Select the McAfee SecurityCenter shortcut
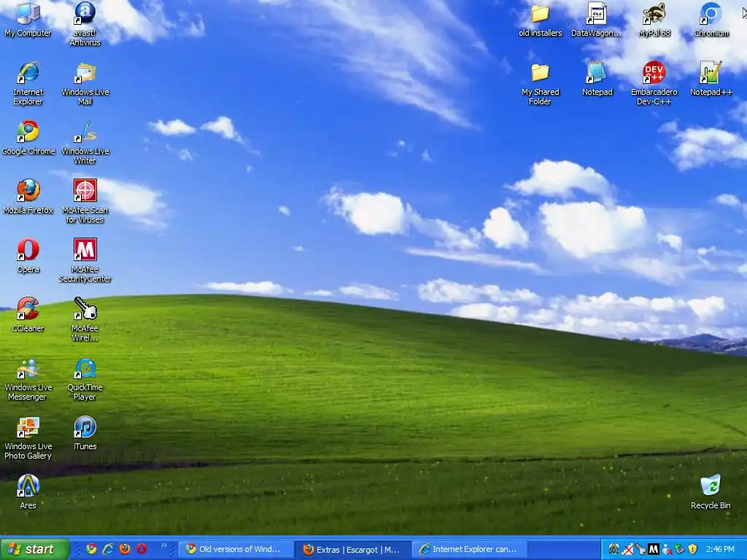 click(85, 260)
